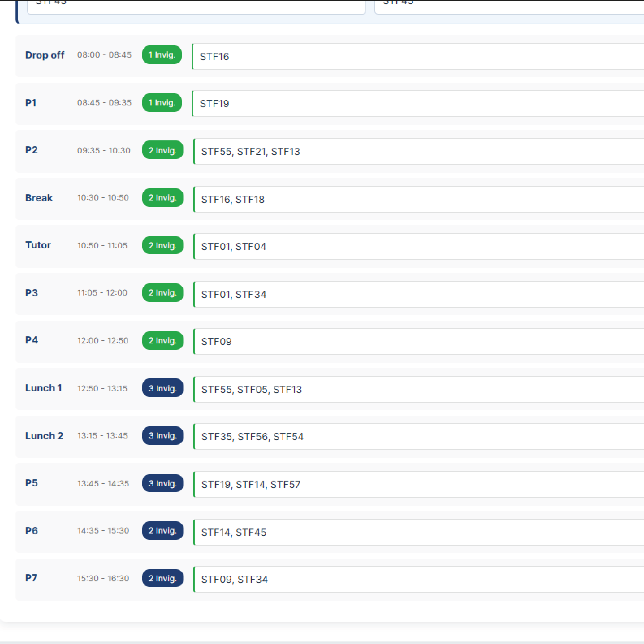644x644 pixels.
Task: Click the 2 Invig. badge for P6
Action: (x=163, y=531)
